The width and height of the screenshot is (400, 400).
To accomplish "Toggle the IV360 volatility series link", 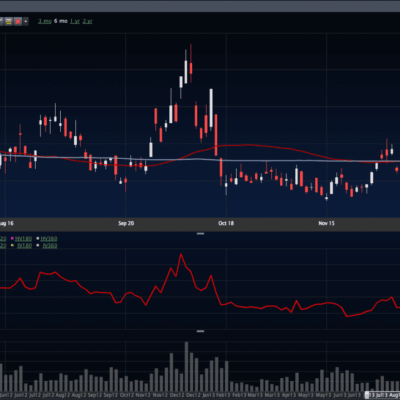I will 50,246.
